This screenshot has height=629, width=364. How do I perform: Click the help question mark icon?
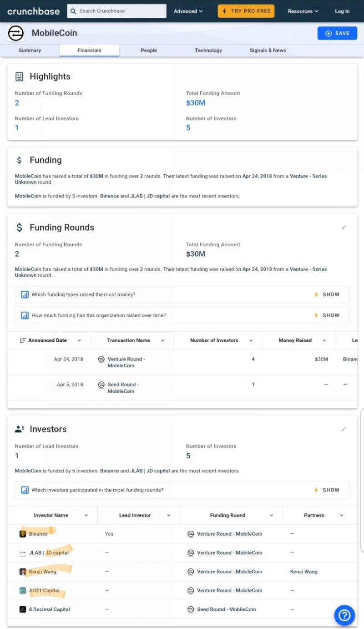pyautogui.click(x=344, y=615)
